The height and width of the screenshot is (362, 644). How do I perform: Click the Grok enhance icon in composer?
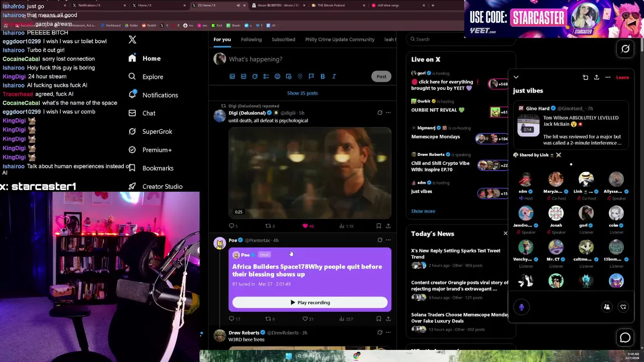click(255, 76)
